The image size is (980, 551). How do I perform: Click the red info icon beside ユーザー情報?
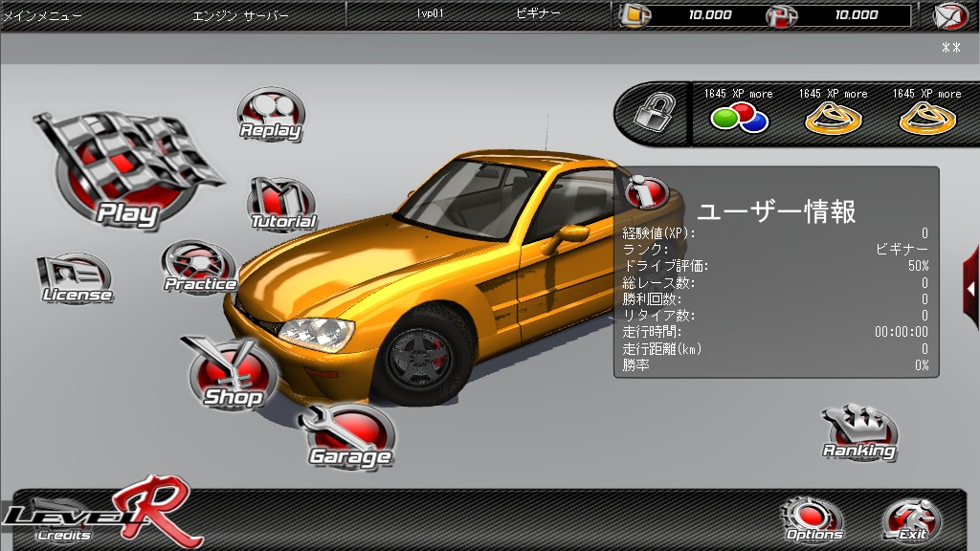[x=646, y=190]
